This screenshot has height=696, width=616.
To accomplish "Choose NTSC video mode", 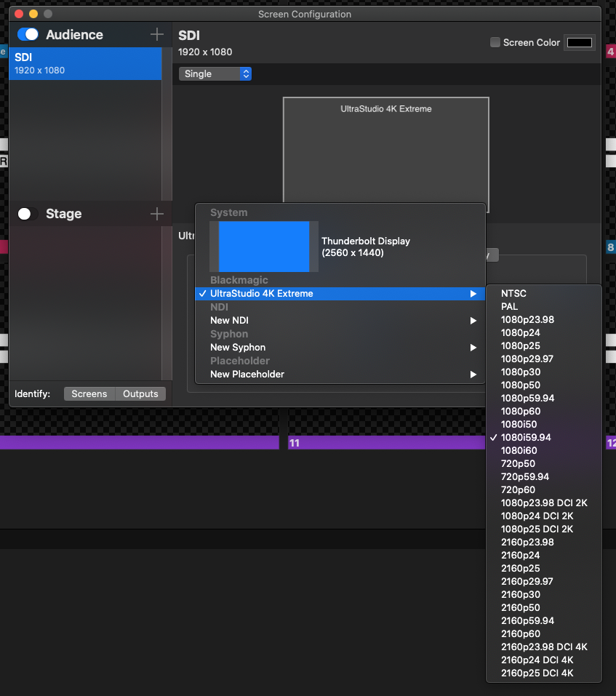I will [x=544, y=293].
